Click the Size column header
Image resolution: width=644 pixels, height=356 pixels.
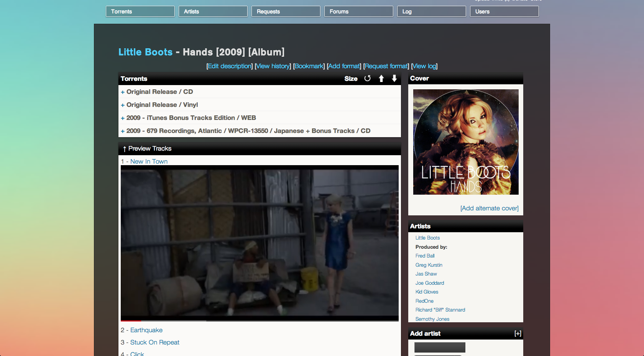(351, 79)
